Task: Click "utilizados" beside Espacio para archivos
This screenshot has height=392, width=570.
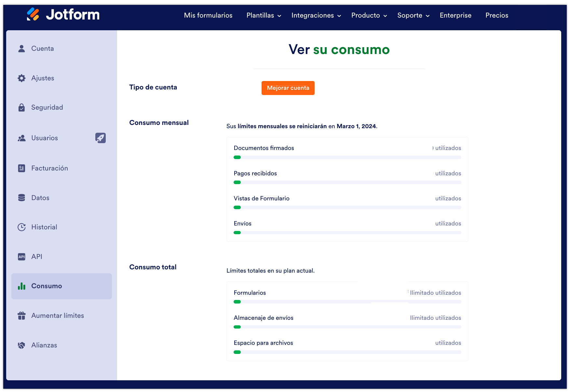Action: [448, 343]
